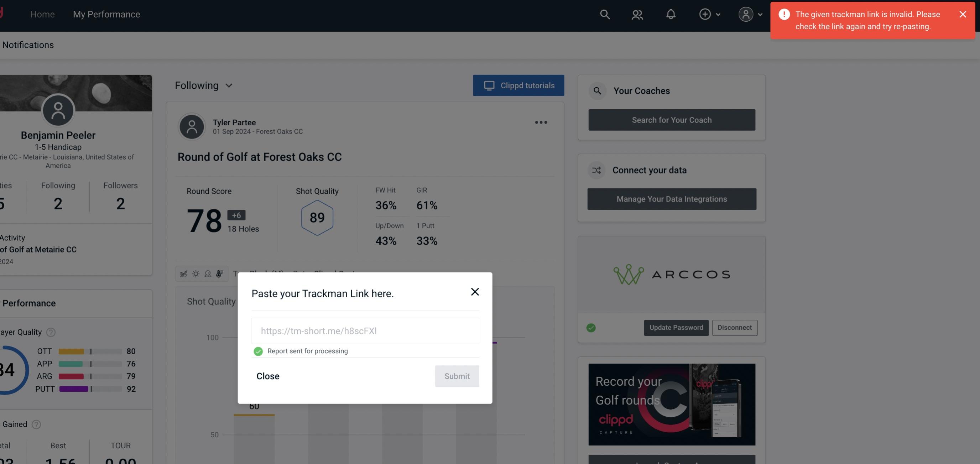Click the Tyler Partee round three-dot menu
980x464 pixels.
pyautogui.click(x=541, y=122)
